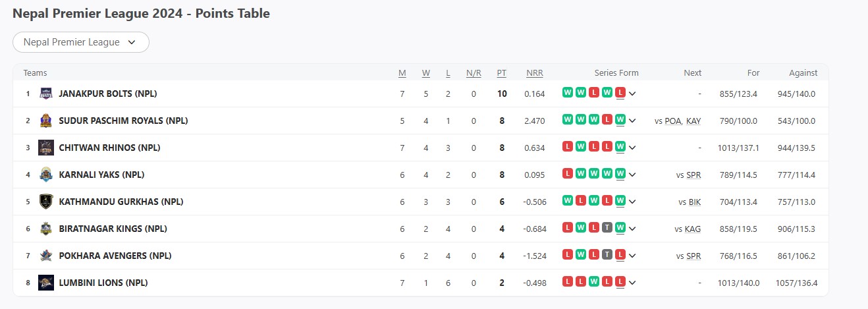Click the Kathmandu Gurkhas team logo
Viewport: 868px width, 309px height.
point(46,202)
